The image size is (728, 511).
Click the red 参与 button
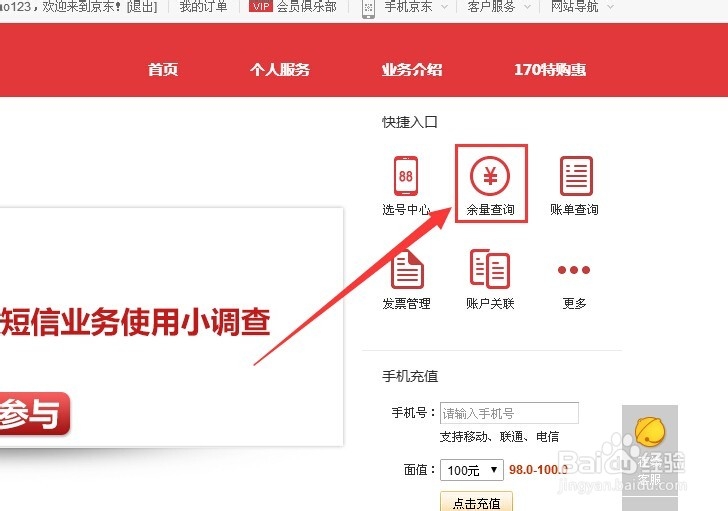pos(33,414)
